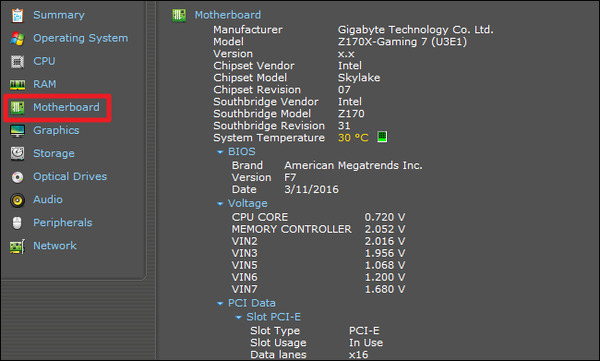600x361 pixels.
Task: Open Storage via the hard drive icon
Action: (17, 154)
